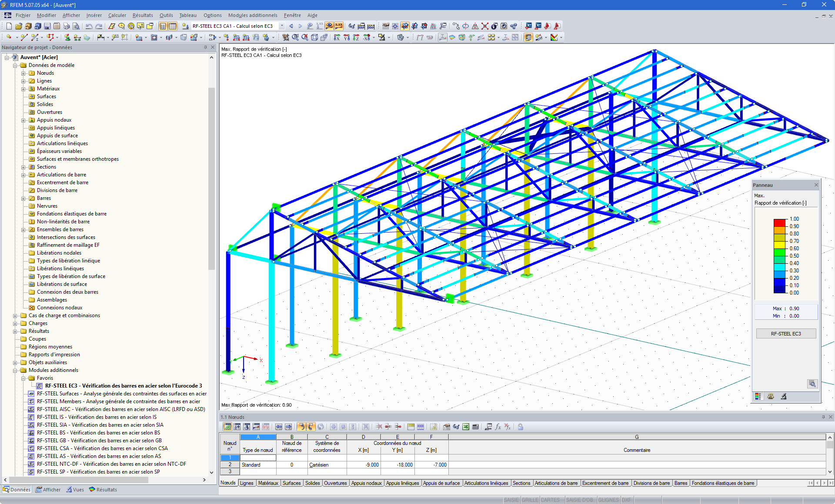
Task: Click the empty Type de nœud cell row 1
Action: 258,458
